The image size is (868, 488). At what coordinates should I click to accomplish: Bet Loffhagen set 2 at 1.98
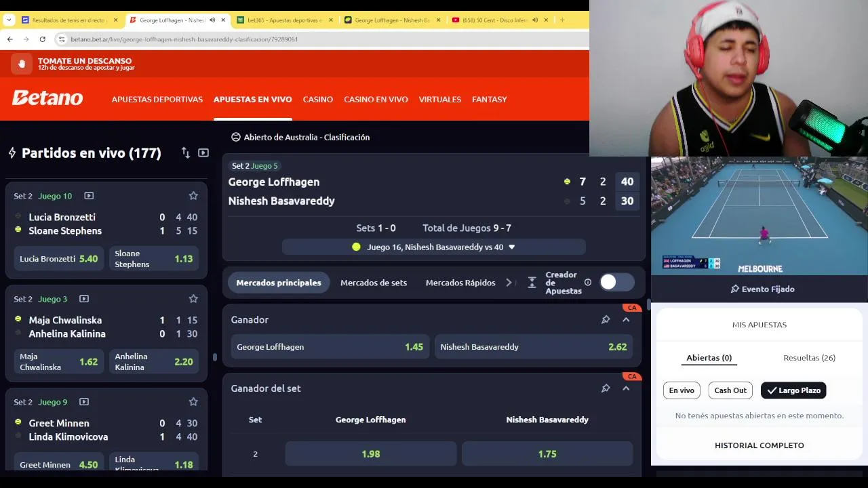coord(371,454)
